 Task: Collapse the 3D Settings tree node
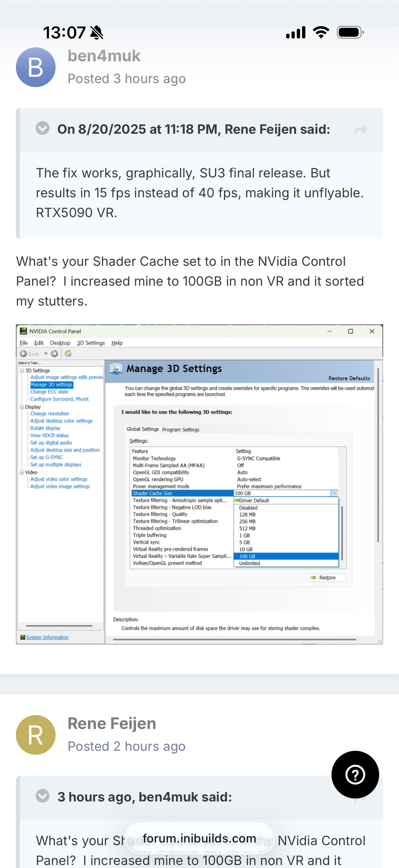click(22, 370)
